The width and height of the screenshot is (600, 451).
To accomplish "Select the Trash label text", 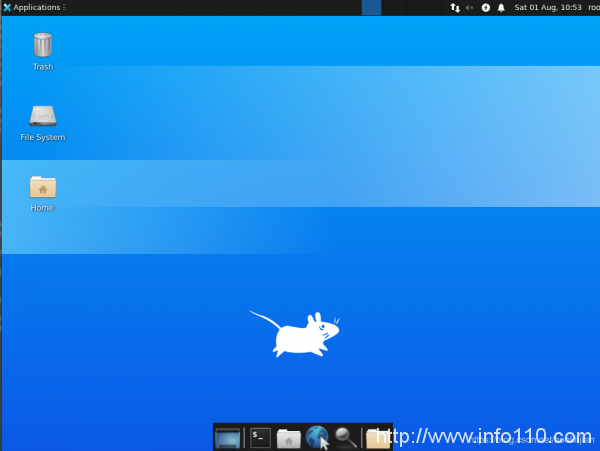I will pyautogui.click(x=42, y=67).
